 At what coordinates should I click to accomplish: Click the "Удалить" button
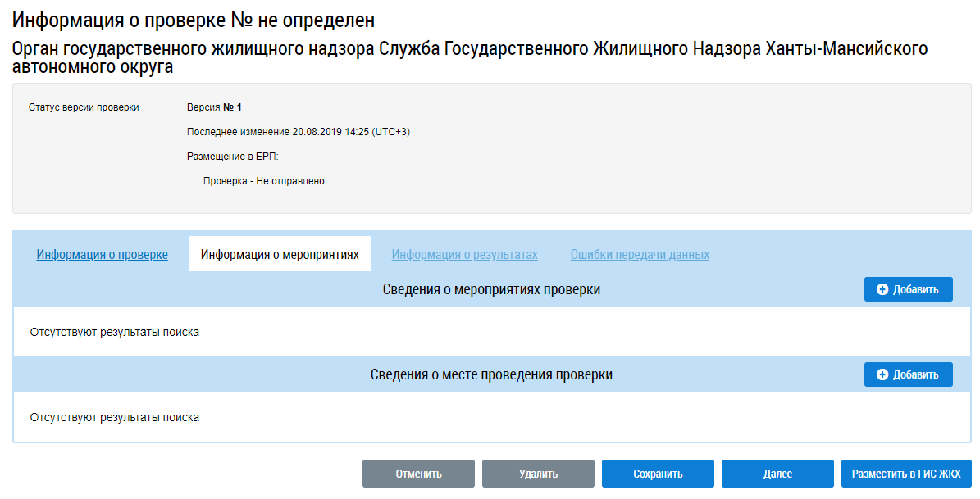(538, 474)
